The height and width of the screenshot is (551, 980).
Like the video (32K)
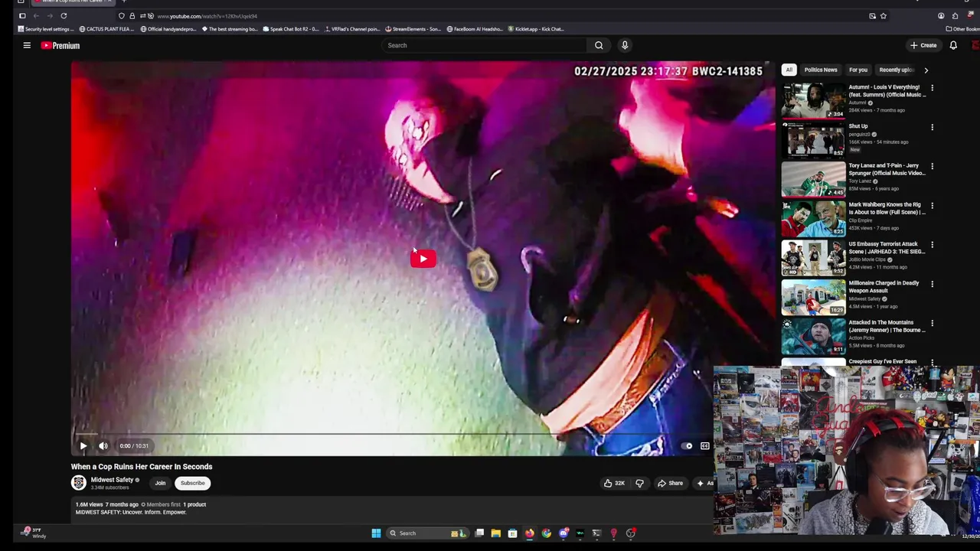click(x=614, y=483)
